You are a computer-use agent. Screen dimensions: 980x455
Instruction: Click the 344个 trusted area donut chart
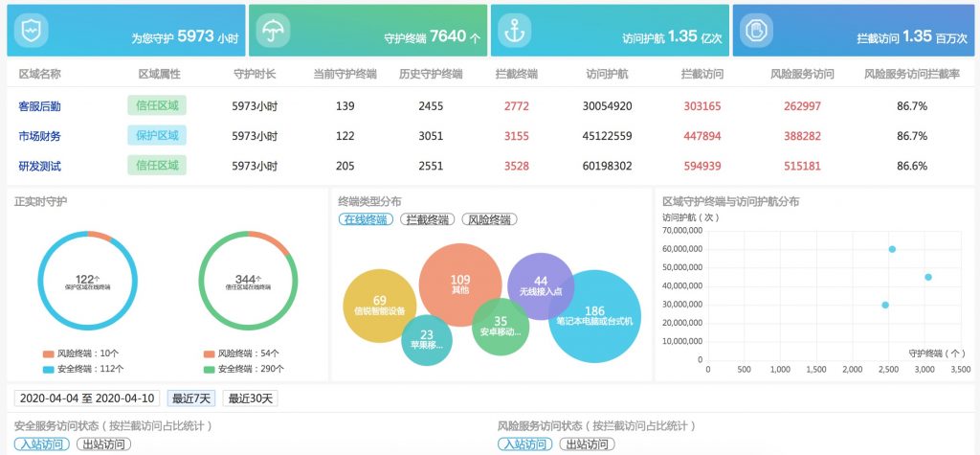[248, 281]
